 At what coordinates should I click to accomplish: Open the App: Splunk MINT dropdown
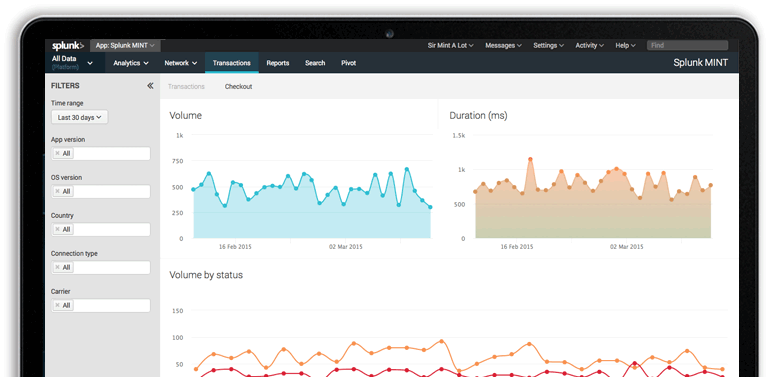coord(125,45)
